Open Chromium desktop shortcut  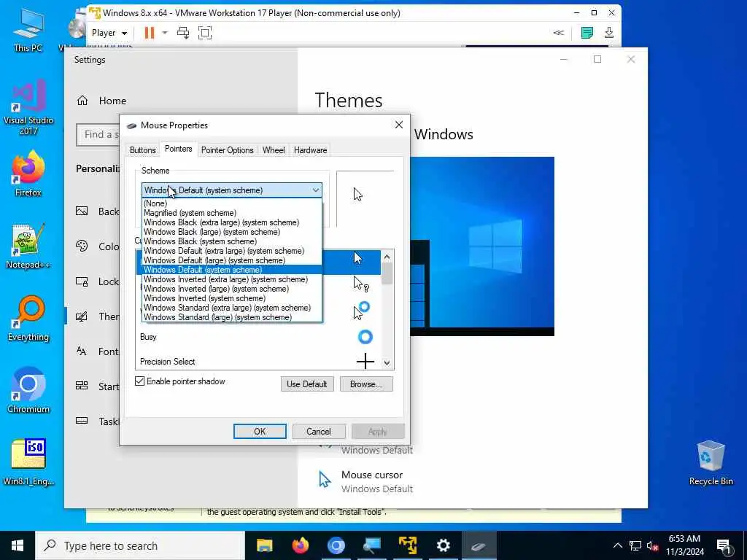pos(28,391)
